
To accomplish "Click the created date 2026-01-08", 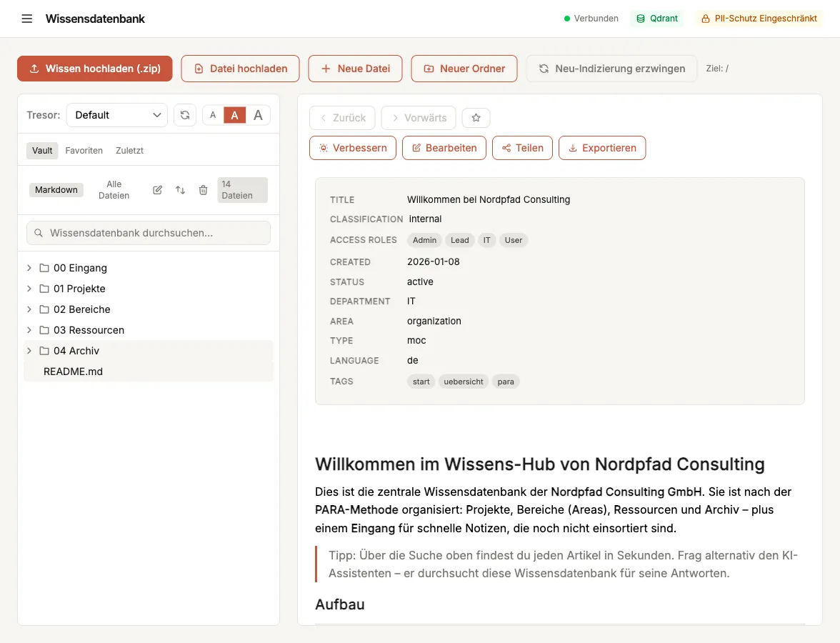I will pos(434,262).
